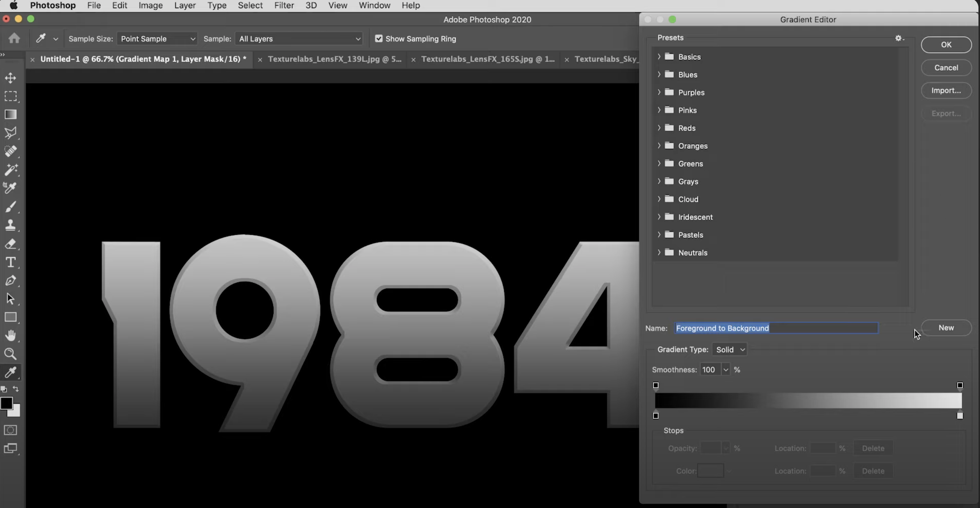The height and width of the screenshot is (508, 980).
Task: Select the Clone Stamp tool
Action: pyautogui.click(x=10, y=225)
